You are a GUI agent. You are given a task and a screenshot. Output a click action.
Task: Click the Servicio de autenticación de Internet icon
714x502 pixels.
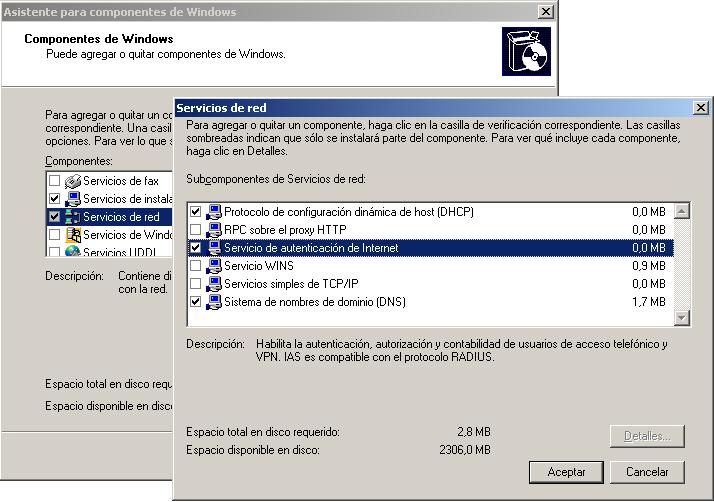point(213,248)
